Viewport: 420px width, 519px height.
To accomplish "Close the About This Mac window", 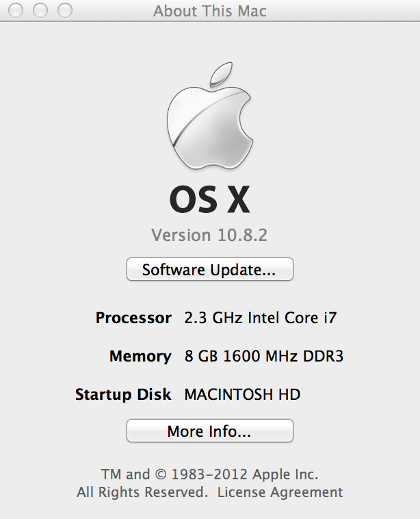I will 16,10.
